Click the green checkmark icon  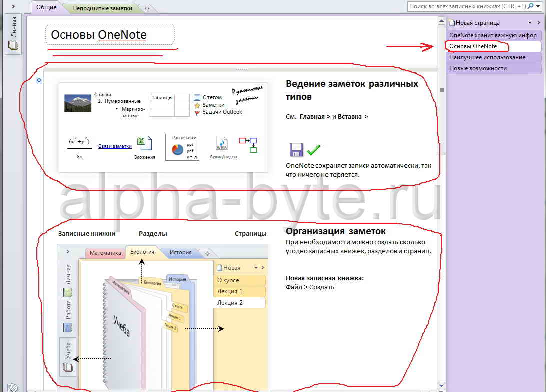tap(314, 150)
